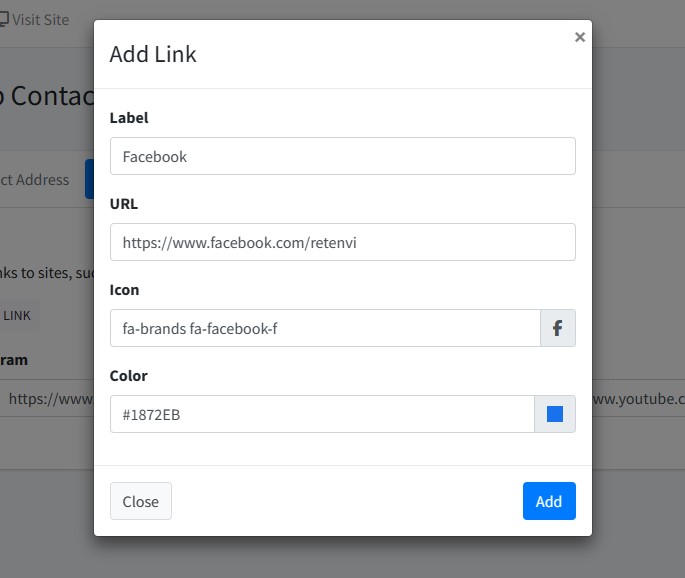Screen dimensions: 685x578
Task: Click the "Icon" field caption
Action: 125,290
